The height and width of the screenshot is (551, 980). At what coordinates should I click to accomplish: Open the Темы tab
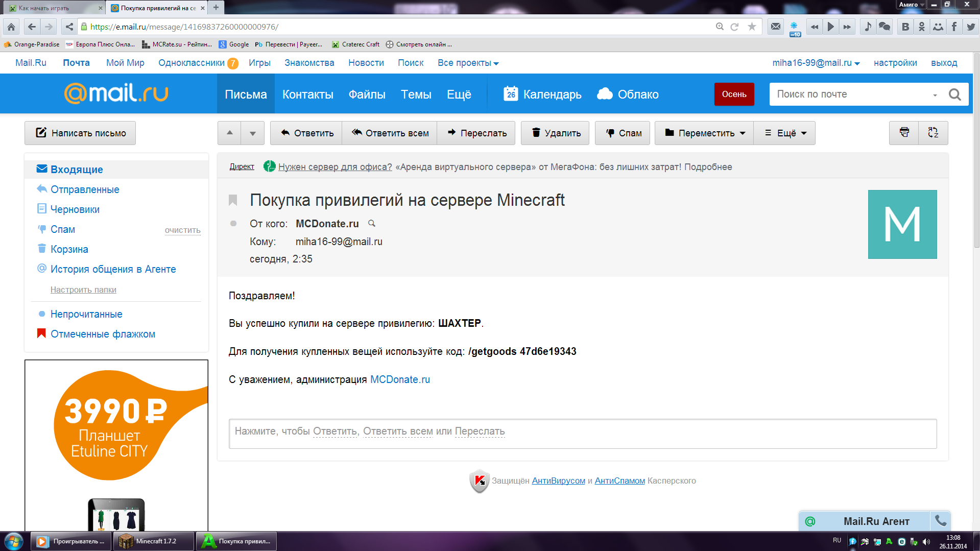[416, 94]
